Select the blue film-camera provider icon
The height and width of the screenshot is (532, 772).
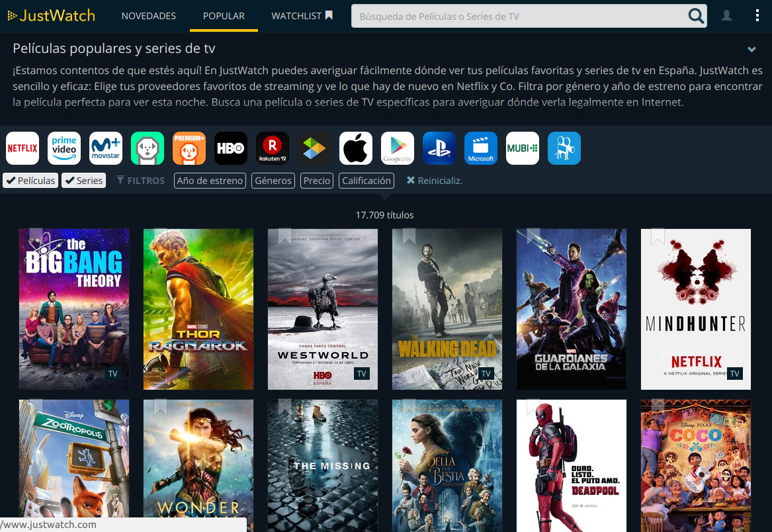564,148
